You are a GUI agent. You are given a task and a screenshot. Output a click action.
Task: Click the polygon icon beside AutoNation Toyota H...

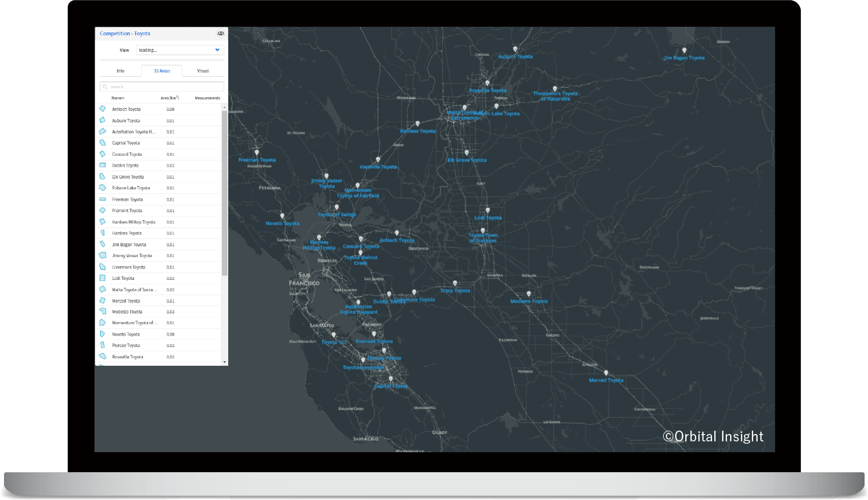tap(102, 131)
